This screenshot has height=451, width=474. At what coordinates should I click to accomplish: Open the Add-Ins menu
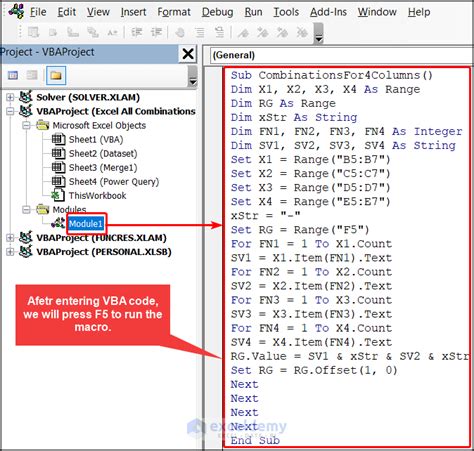(328, 12)
